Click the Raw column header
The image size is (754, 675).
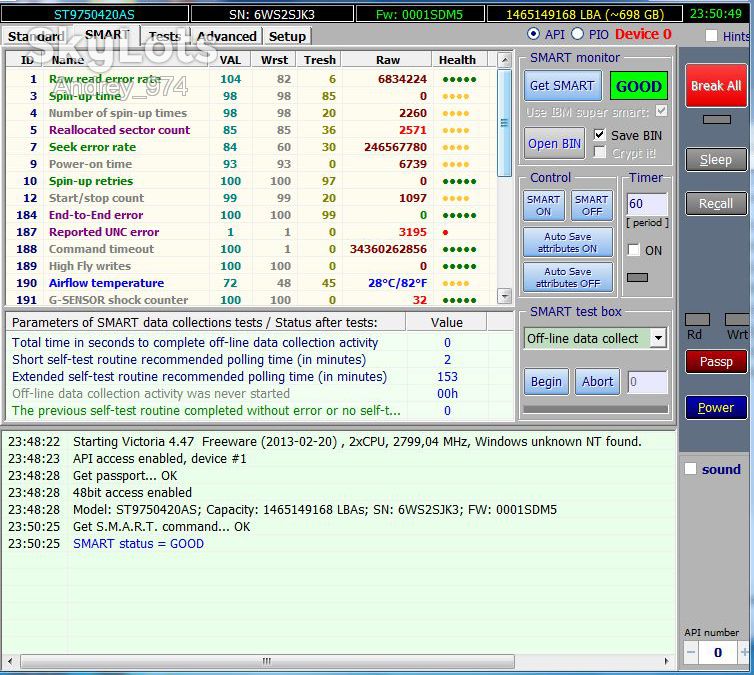[x=388, y=60]
